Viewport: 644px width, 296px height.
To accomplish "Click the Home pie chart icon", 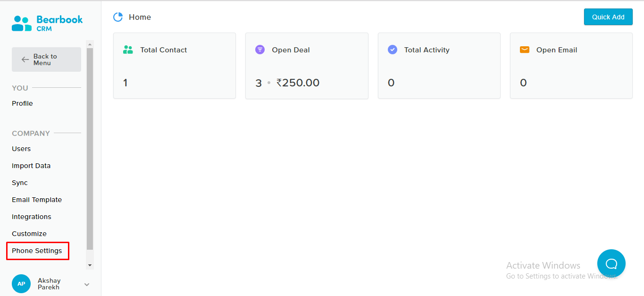I will pos(118,17).
